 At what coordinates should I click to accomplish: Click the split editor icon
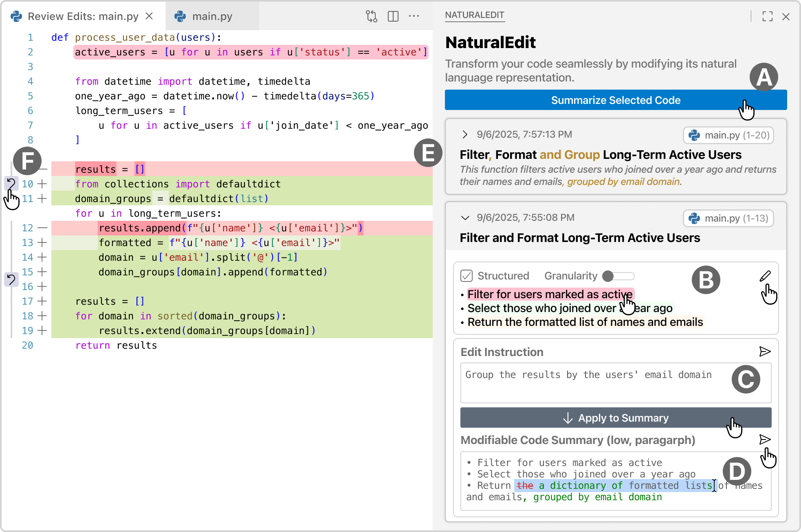(393, 16)
